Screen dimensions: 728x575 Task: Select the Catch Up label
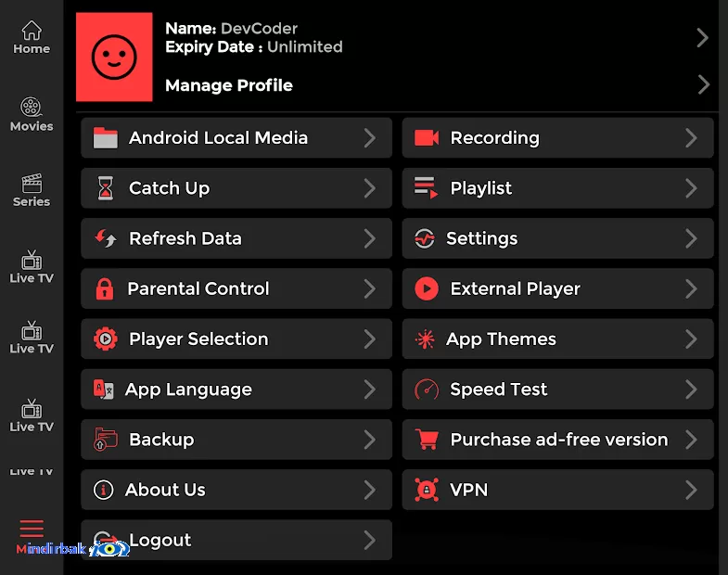(170, 188)
